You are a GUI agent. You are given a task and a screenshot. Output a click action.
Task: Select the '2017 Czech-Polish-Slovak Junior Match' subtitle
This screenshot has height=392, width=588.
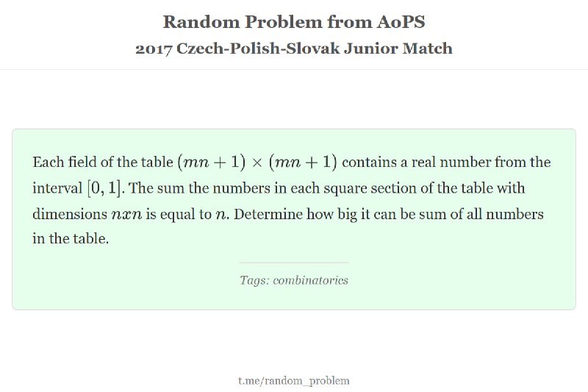(294, 49)
